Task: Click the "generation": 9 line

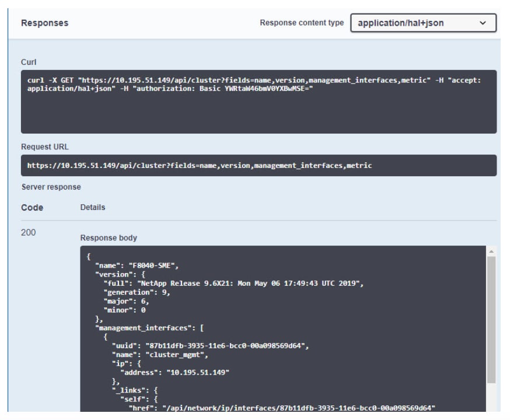Action: [x=137, y=292]
